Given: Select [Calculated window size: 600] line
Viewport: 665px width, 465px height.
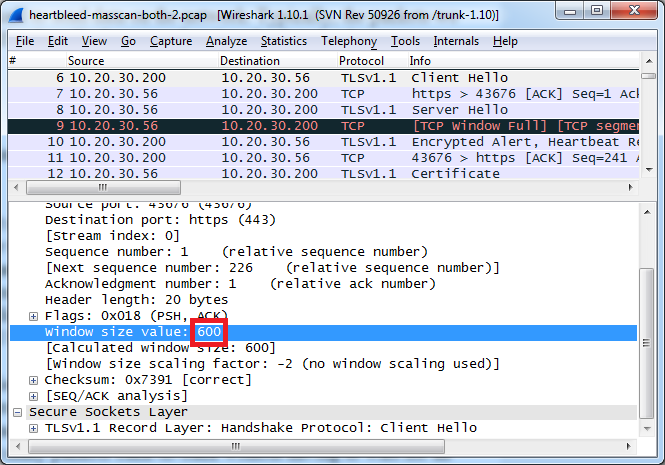Looking at the screenshot, I should pos(161,348).
